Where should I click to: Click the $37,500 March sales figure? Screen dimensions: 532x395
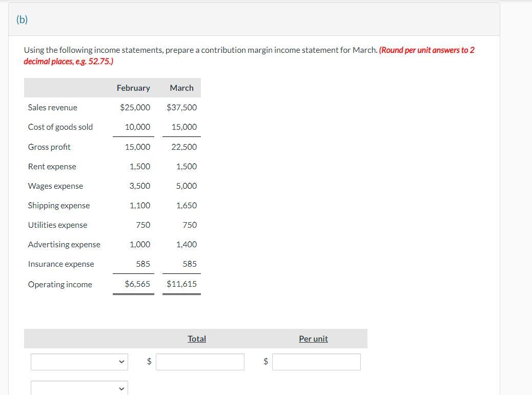pos(182,107)
